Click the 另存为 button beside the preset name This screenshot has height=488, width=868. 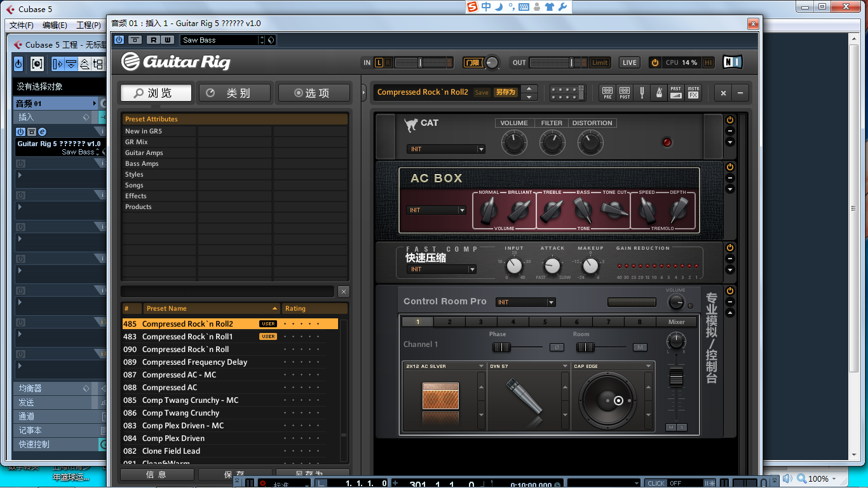[506, 92]
